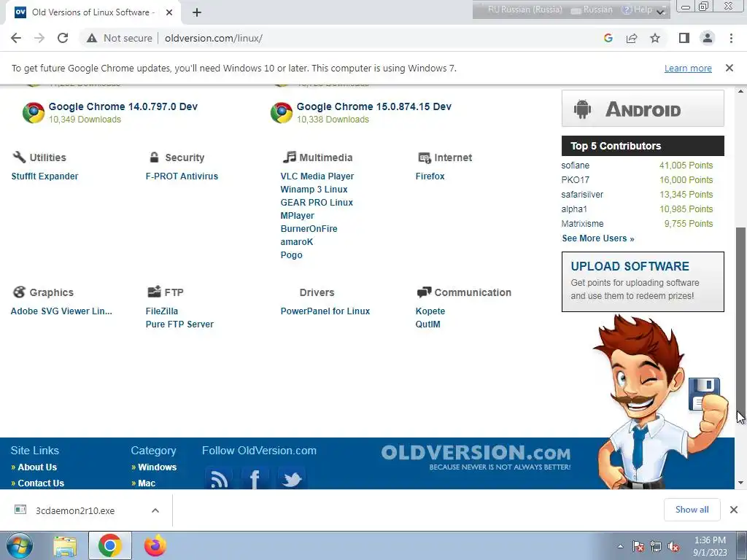Open the Contact Us footer link
The image size is (747, 560).
point(41,483)
